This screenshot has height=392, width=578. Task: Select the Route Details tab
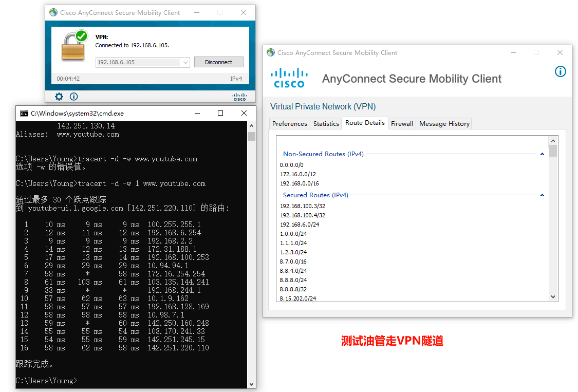click(x=365, y=123)
